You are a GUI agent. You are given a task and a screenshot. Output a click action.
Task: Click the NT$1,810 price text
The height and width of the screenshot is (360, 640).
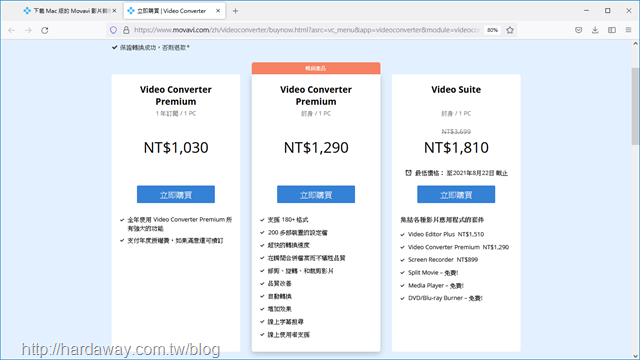click(x=456, y=148)
